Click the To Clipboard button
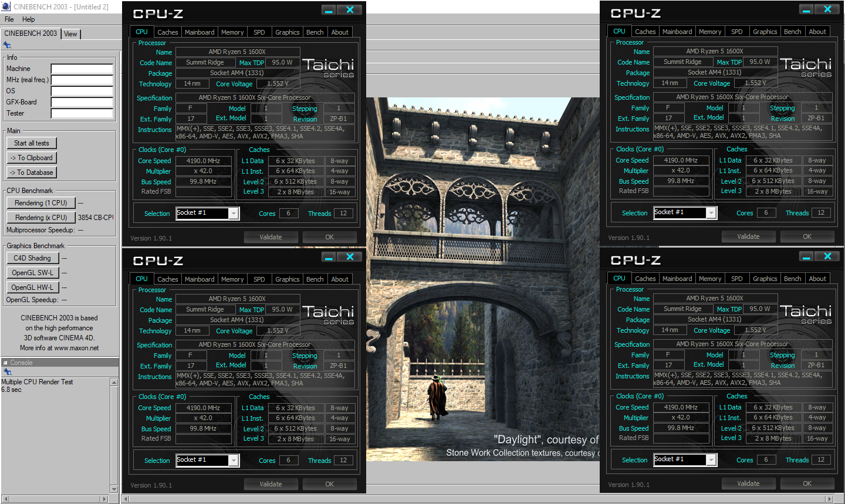The height and width of the screenshot is (504, 845). pos(32,158)
